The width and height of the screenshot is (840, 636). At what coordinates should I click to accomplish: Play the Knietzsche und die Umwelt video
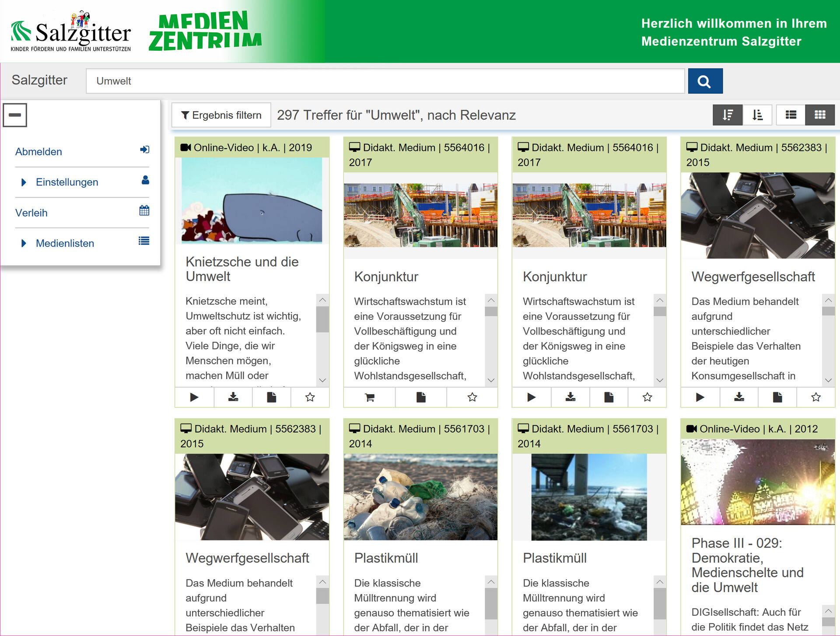tap(194, 397)
